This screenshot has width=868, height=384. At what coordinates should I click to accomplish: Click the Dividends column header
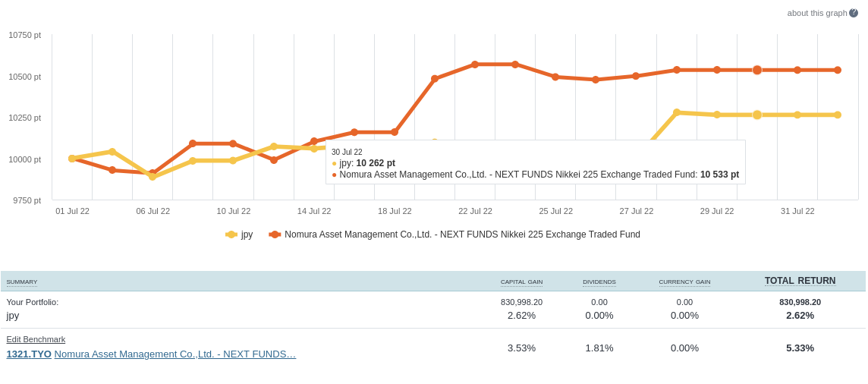tap(599, 282)
